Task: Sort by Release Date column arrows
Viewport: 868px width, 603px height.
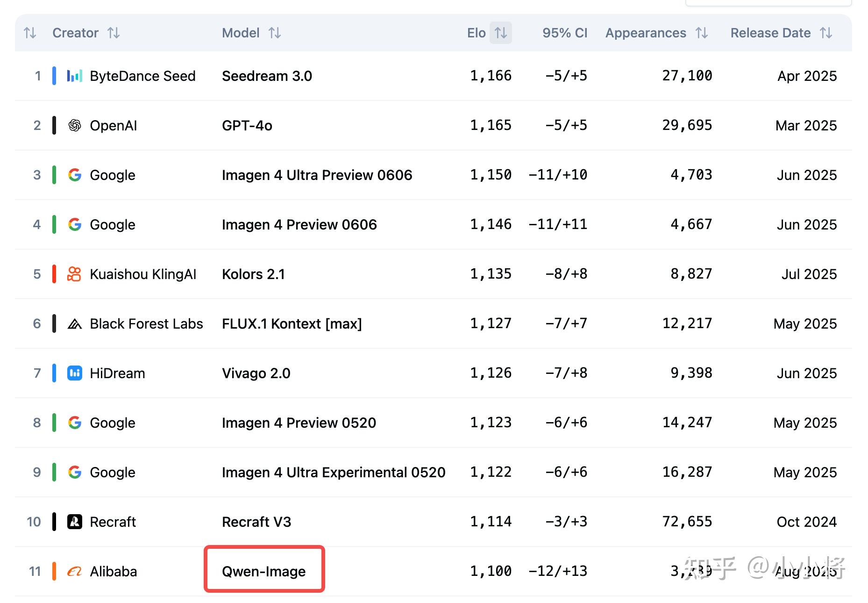Action: coord(826,33)
